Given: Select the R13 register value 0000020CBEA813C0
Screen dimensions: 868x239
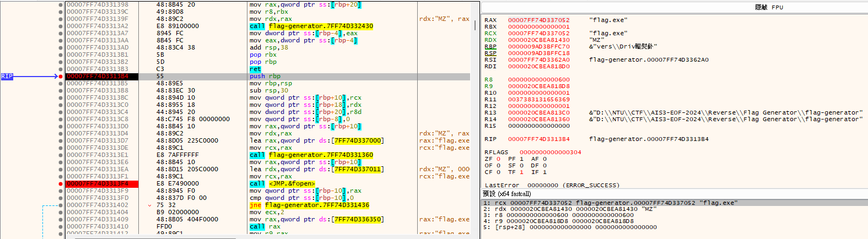Looking at the screenshot, I should coord(539,113).
